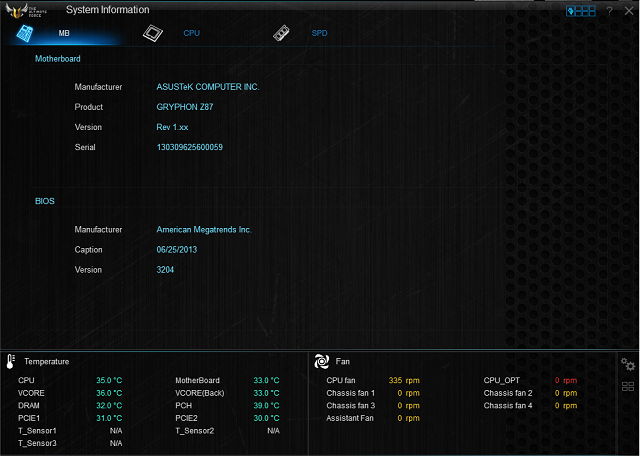Click the Fan panel icon
Screen dimensions: 640x456
click(322, 361)
